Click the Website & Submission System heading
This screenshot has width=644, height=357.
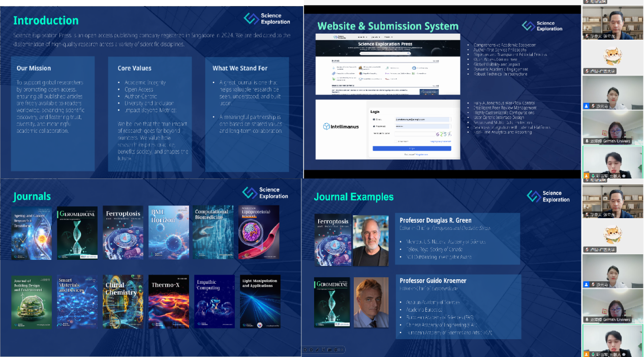388,26
